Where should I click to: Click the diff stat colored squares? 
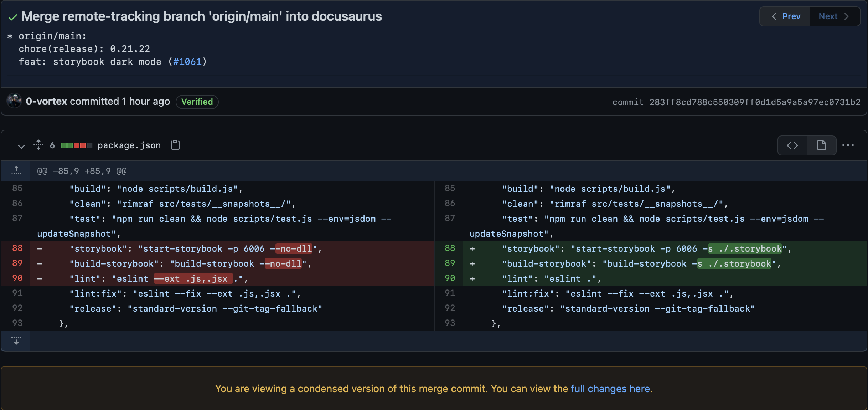[x=76, y=145]
